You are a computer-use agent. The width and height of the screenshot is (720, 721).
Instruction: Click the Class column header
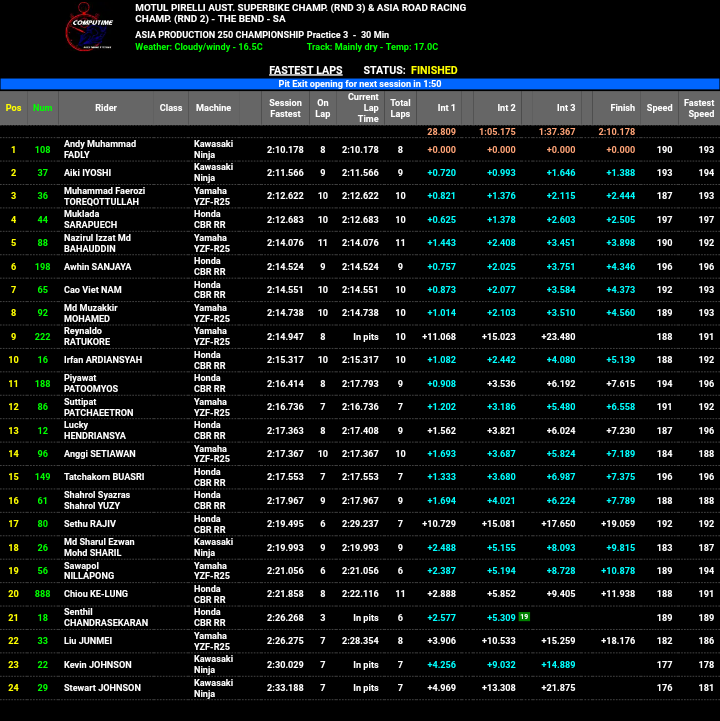(x=171, y=108)
